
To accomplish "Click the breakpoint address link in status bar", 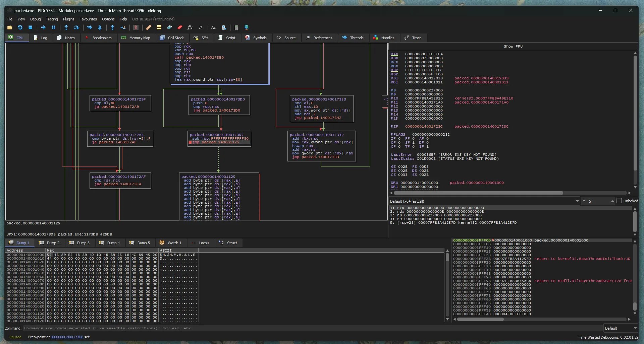I will (x=67, y=337).
